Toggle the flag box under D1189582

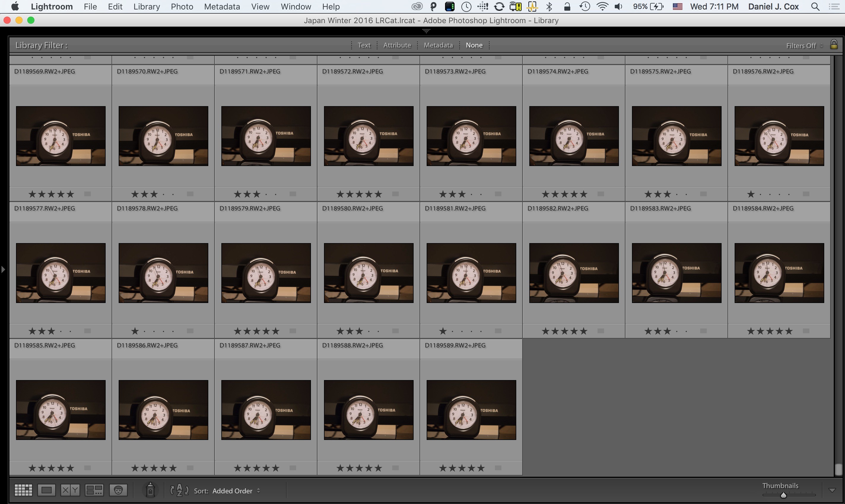pyautogui.click(x=601, y=331)
